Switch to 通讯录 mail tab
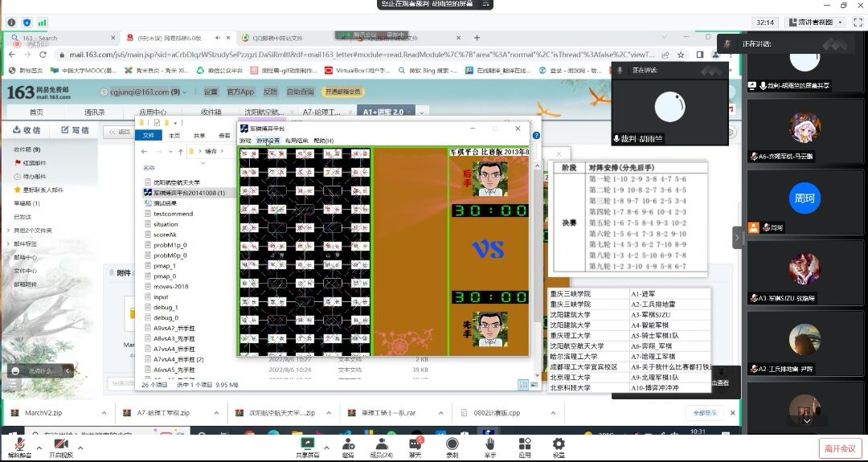 (x=95, y=112)
